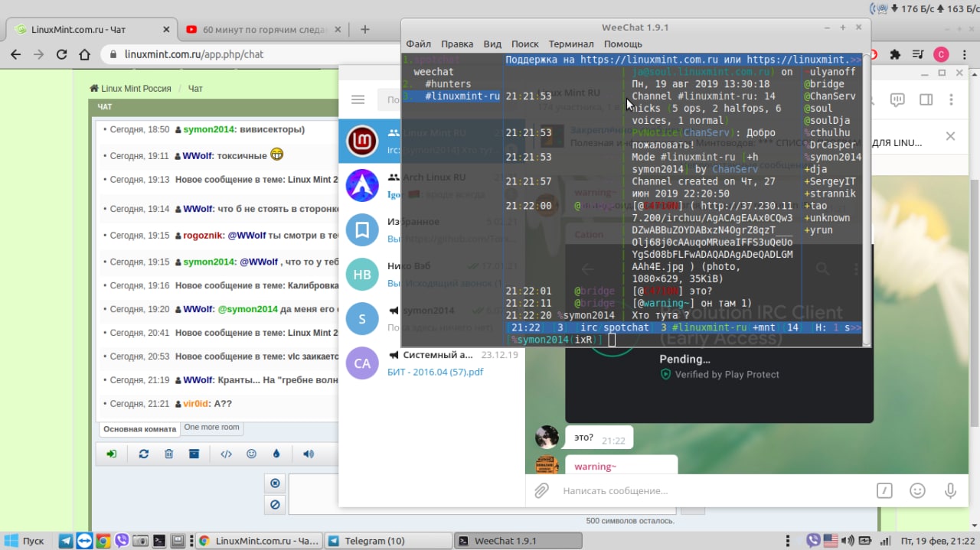The width and height of the screenshot is (980, 550).
Task: Open the Правка menu in terminal
Action: point(457,44)
